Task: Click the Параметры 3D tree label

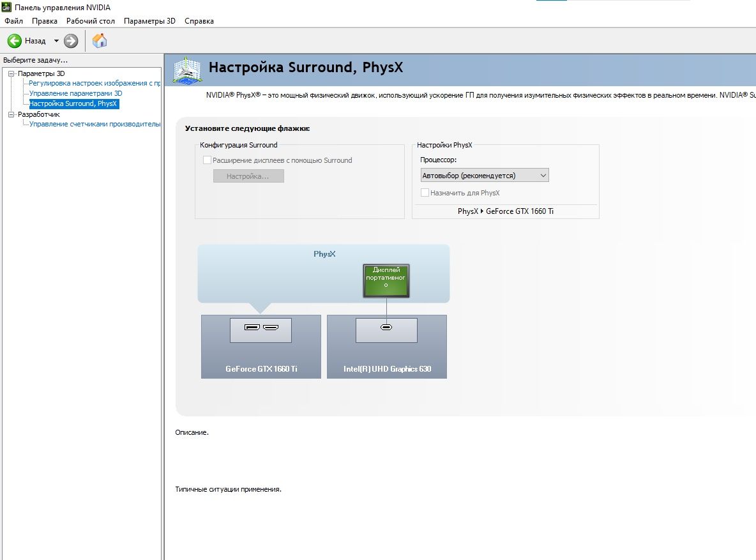Action: (x=41, y=73)
